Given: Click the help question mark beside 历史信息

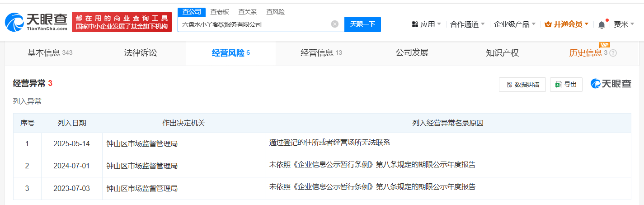Looking at the screenshot, I should point(613,53).
